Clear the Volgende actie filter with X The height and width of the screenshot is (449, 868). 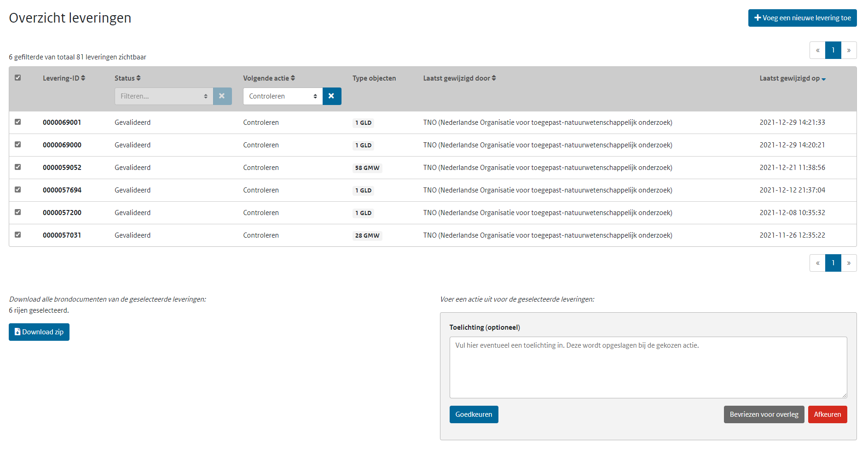pyautogui.click(x=331, y=96)
